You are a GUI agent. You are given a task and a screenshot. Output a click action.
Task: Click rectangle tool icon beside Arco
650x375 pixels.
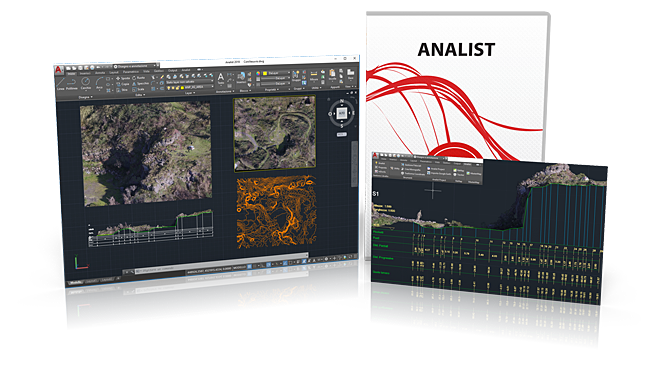(x=108, y=79)
